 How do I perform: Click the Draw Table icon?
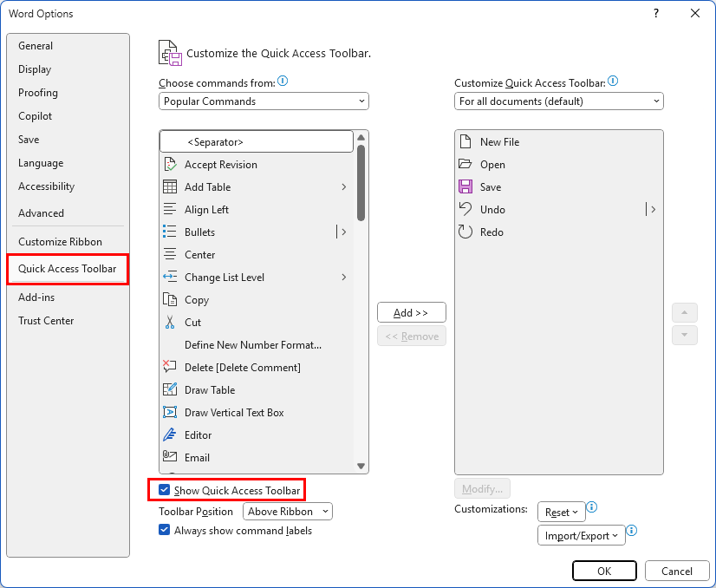(x=170, y=389)
